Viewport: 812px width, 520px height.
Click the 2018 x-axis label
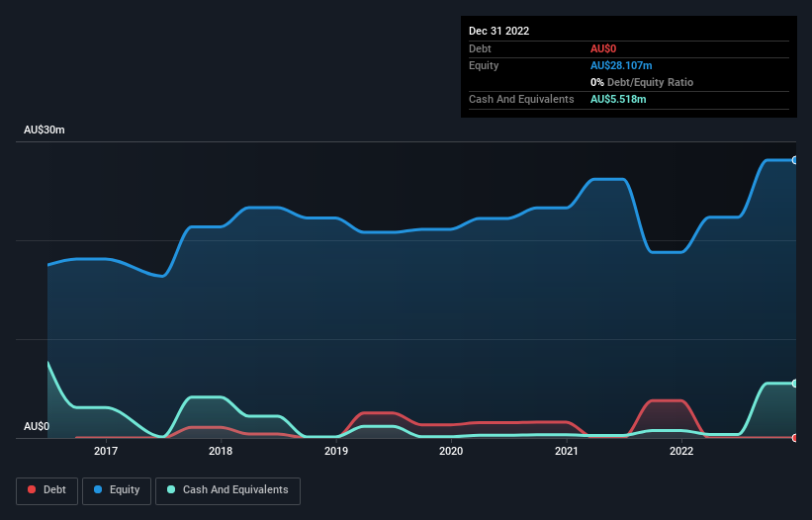pos(221,451)
